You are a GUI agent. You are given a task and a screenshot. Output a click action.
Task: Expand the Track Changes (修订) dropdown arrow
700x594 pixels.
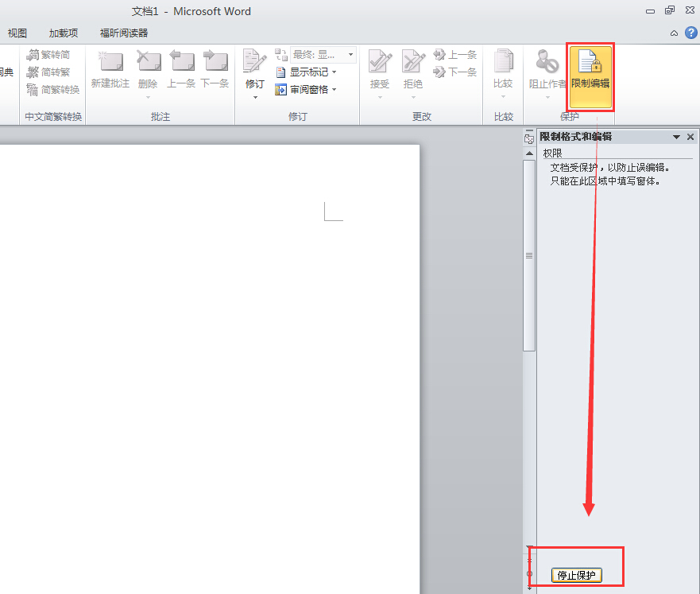255,97
